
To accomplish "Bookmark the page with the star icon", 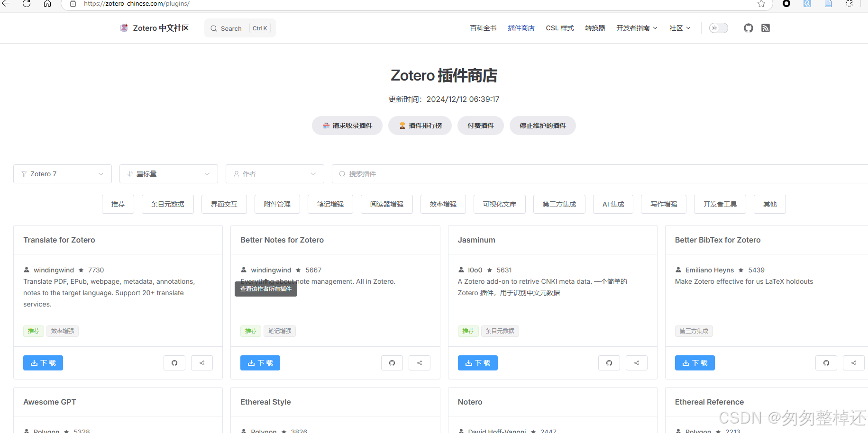I will pyautogui.click(x=761, y=4).
